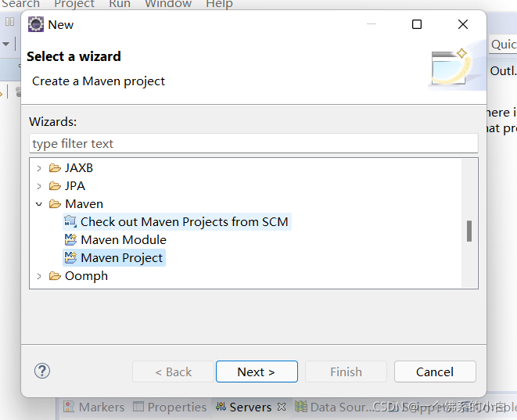Screen dimensions: 517x420
Task: Click the Maven folder icon
Action: [55, 204]
